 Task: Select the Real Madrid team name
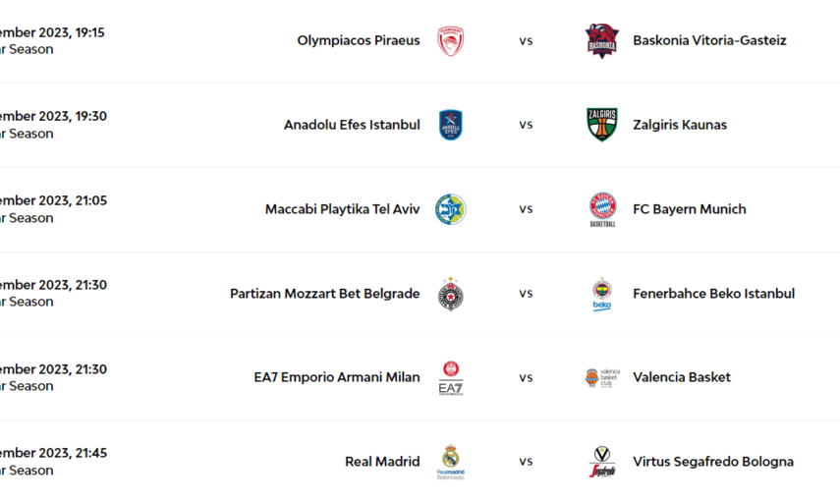pos(382,462)
